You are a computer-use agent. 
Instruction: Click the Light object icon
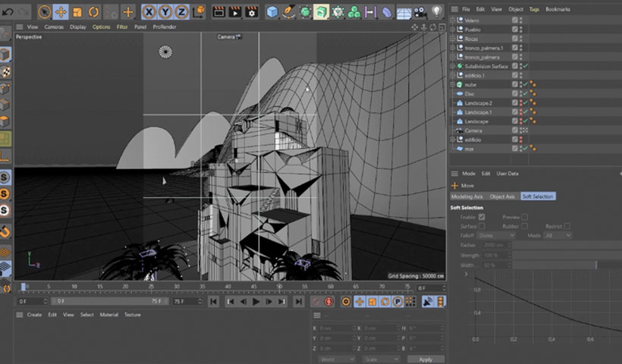click(x=438, y=11)
